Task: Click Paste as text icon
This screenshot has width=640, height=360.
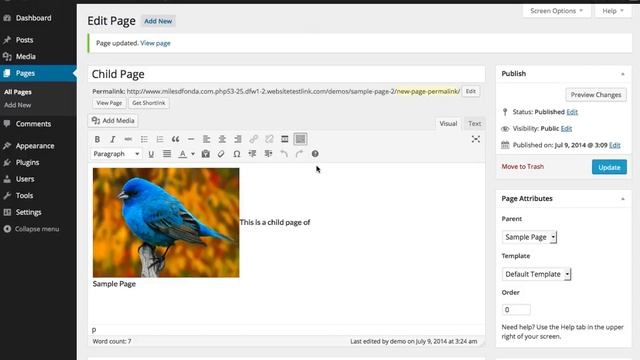Action: click(205, 154)
